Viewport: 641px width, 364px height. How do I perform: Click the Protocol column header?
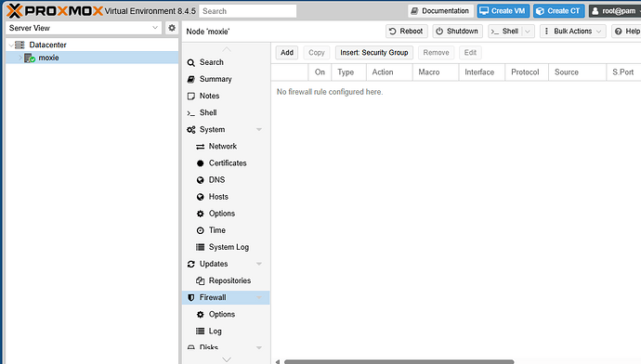[x=527, y=72]
